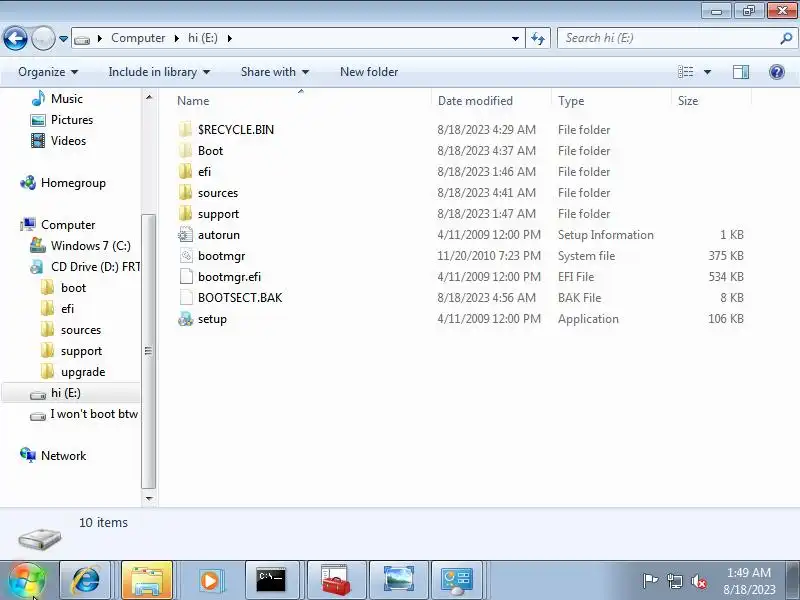This screenshot has width=800, height=600.
Task: Select the efi folder in file list
Action: pos(204,171)
